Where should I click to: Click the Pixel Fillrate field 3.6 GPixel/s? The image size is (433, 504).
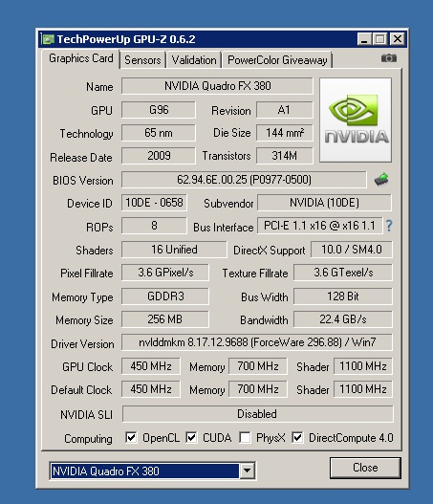165,273
